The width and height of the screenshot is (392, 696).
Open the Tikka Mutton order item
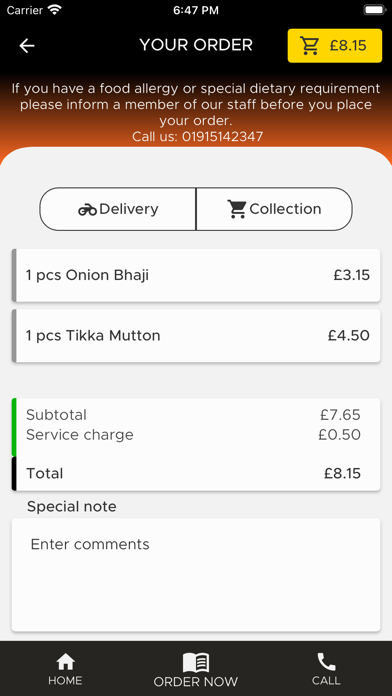click(196, 336)
